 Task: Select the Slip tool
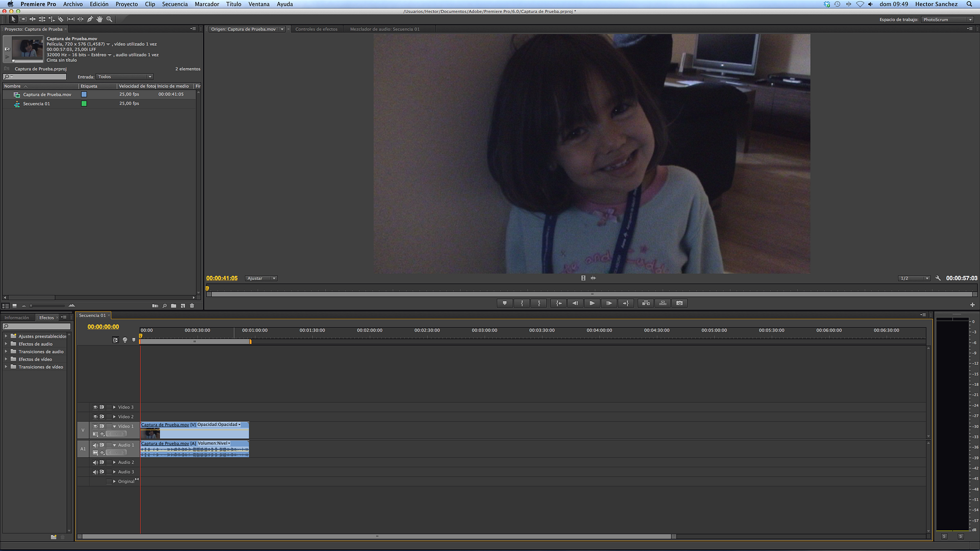71,19
